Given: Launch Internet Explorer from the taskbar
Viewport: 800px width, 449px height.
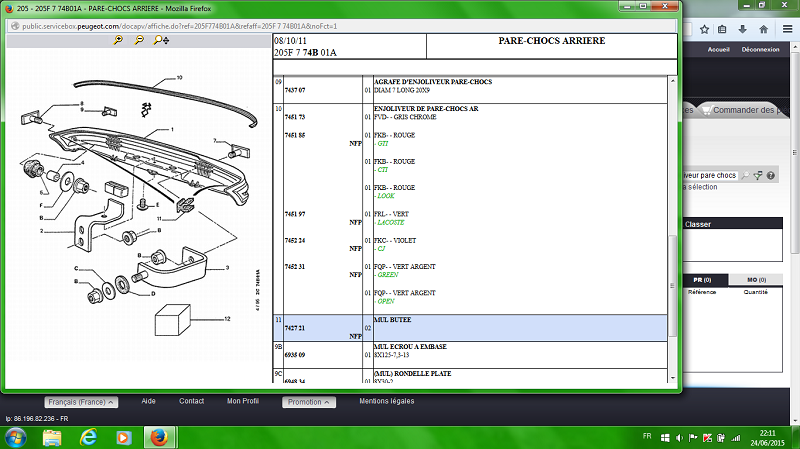Looking at the screenshot, I should point(88,438).
